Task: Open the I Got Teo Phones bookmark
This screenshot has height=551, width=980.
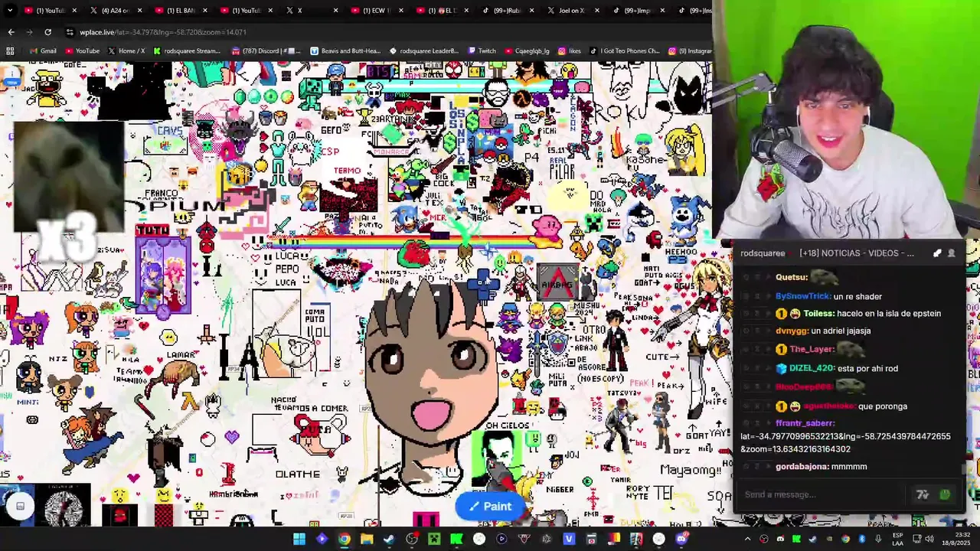Action: [624, 51]
